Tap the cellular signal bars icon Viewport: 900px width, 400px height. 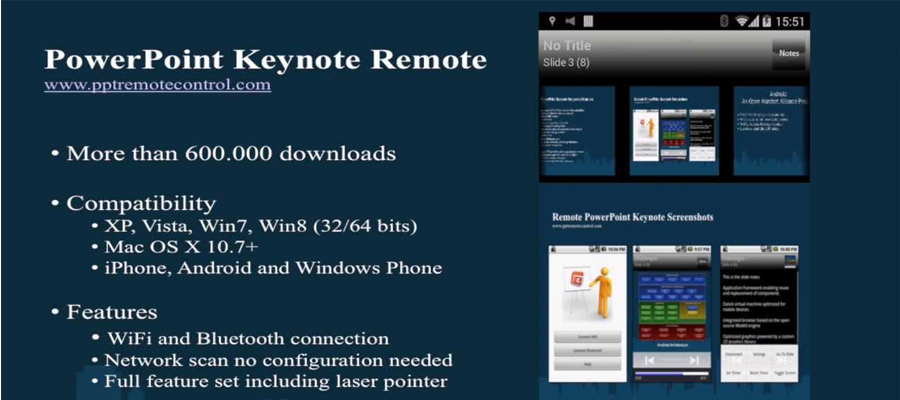(x=754, y=22)
